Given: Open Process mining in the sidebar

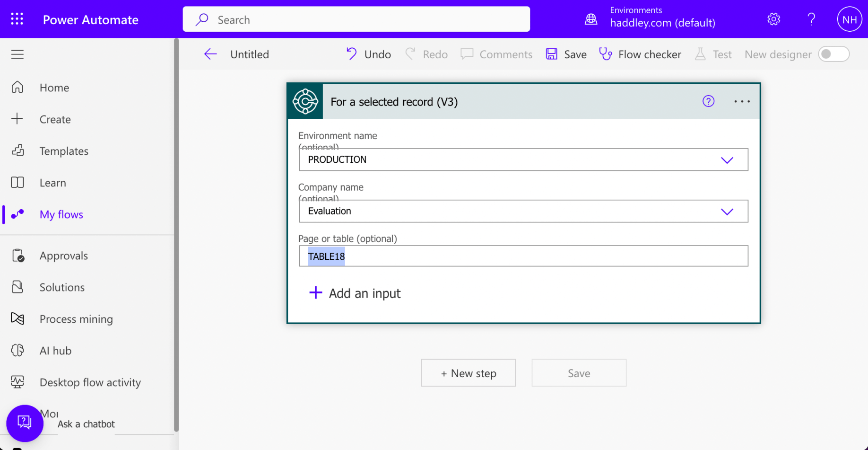Looking at the screenshot, I should coord(76,319).
